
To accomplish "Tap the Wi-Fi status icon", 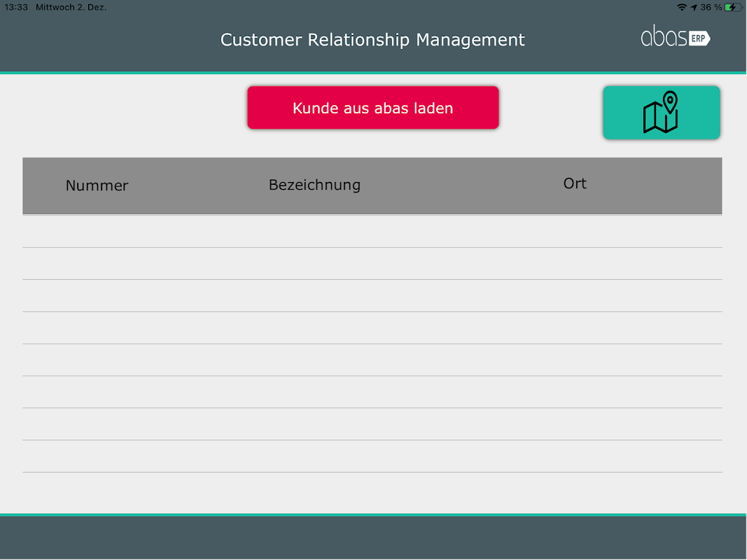I will tap(682, 7).
